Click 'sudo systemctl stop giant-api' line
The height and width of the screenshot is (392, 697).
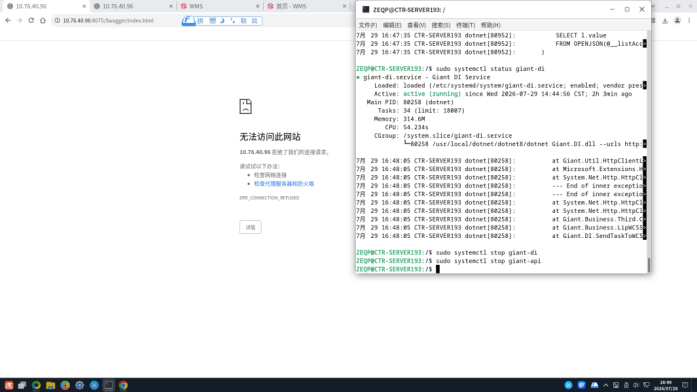pyautogui.click(x=488, y=261)
